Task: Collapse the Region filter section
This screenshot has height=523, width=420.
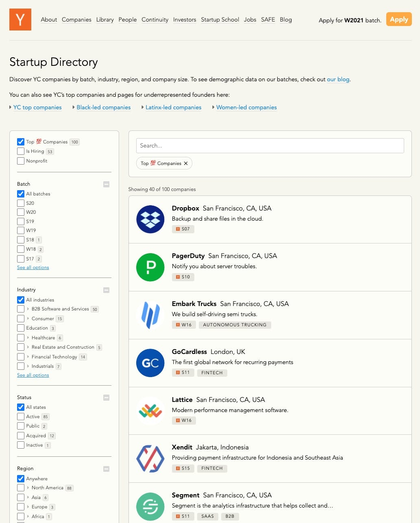Action: 107,469
